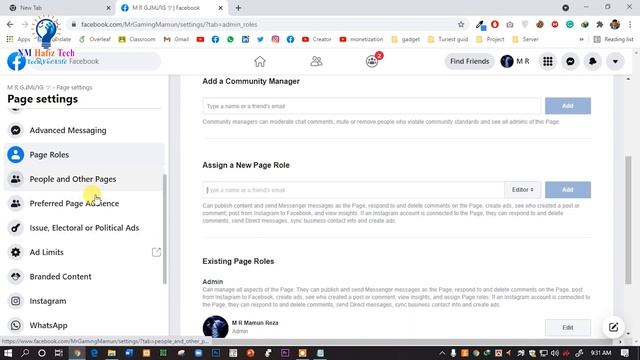640x360 pixels.
Task: Switch to the New Tab browser tab
Action: point(59,8)
